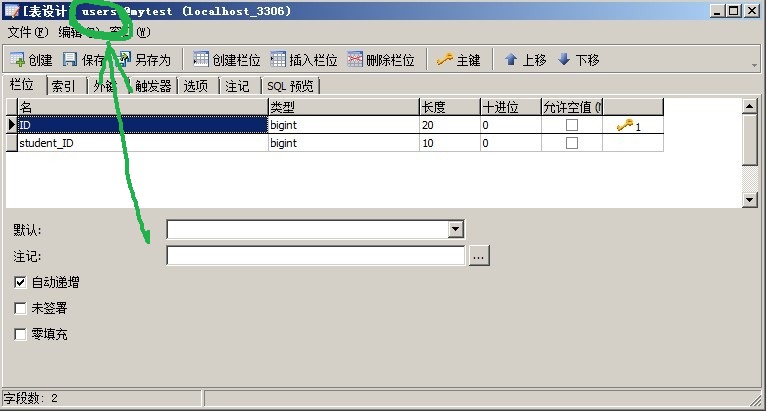767x411 pixels.
Task: Click the 创建 (create) toolbar icon
Action: [17, 60]
